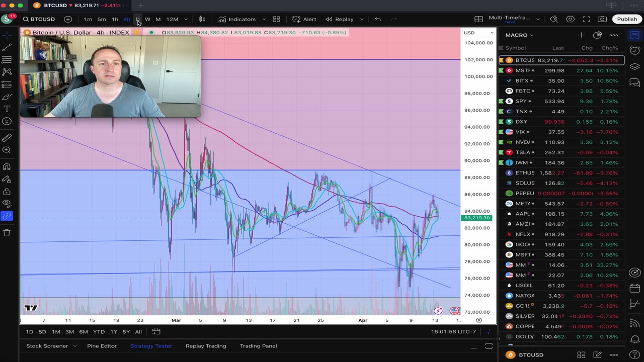Open the Strategy Tester tab
644x362 pixels.
(x=151, y=346)
